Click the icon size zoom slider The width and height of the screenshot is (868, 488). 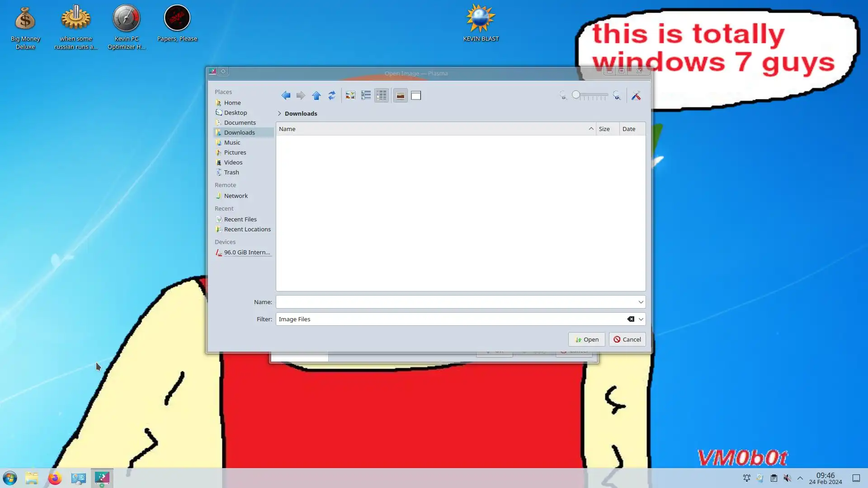point(590,95)
